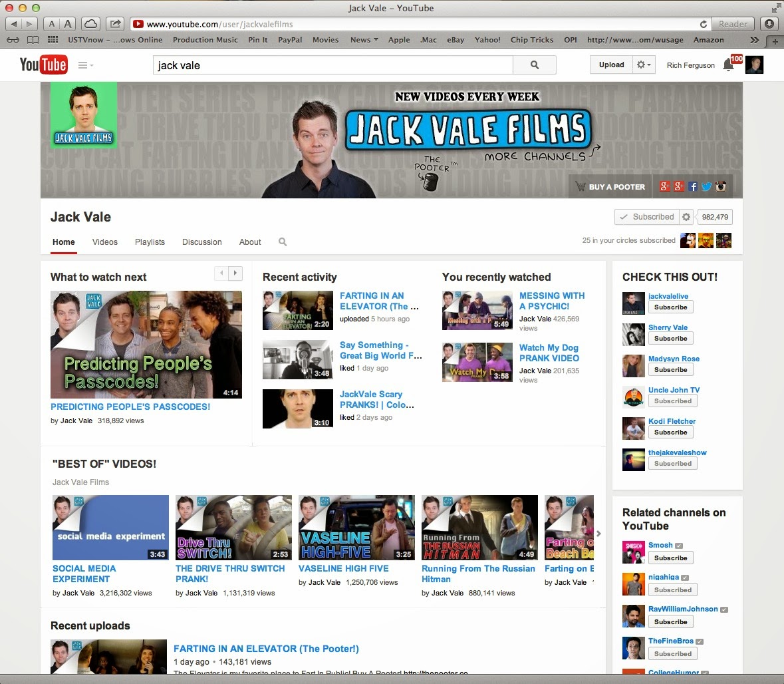Open the channel search magnifier icon
Screen dimensions: 784x684
283,242
